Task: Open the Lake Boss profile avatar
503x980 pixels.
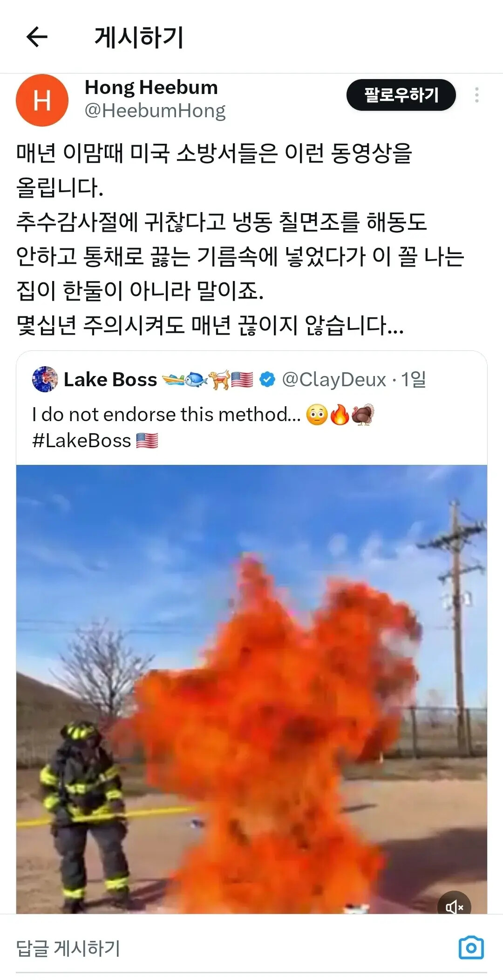Action: tap(45, 379)
